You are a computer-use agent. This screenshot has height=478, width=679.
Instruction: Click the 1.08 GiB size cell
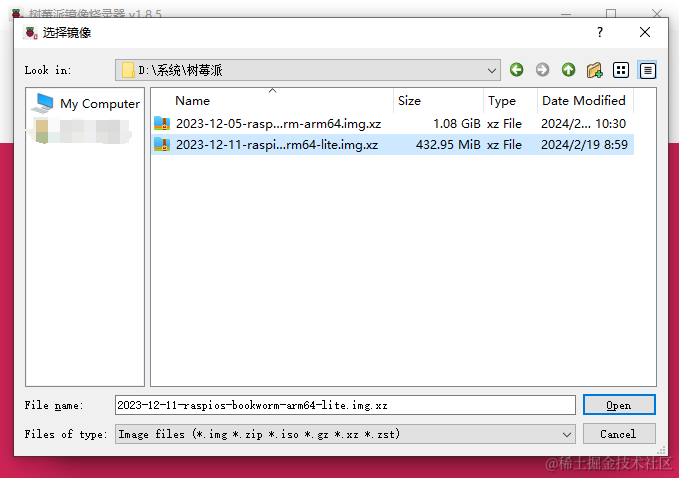456,124
